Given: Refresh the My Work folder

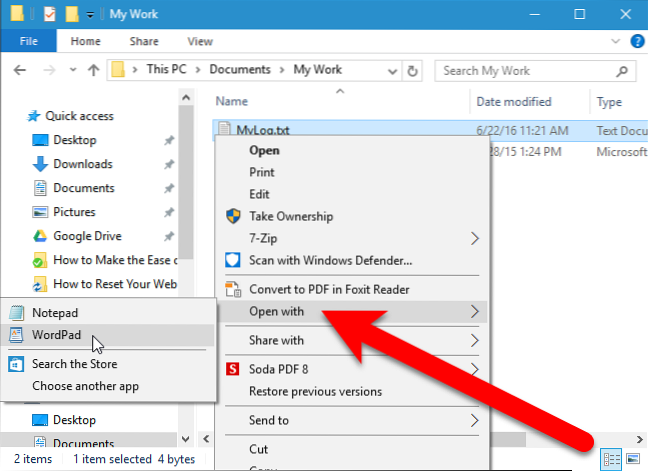Looking at the screenshot, I should coord(413,71).
